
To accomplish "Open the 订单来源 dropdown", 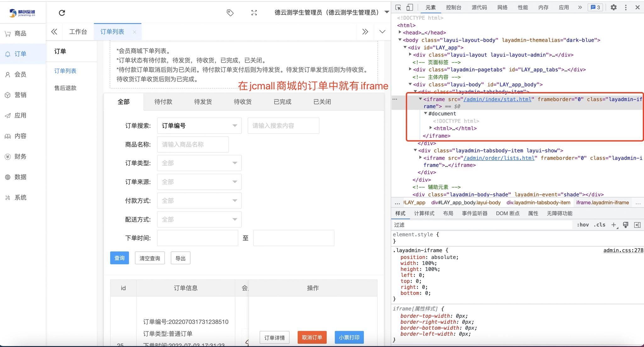I will (x=199, y=182).
